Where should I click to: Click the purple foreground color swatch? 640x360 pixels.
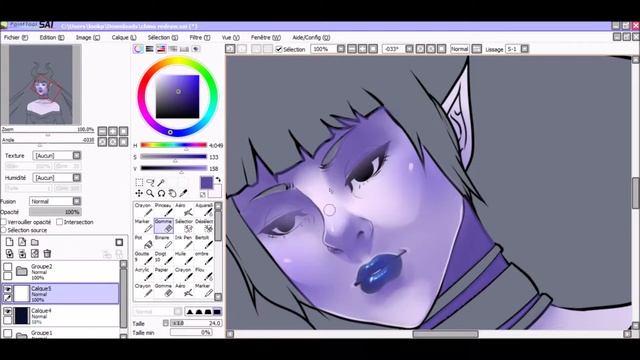pos(207,182)
